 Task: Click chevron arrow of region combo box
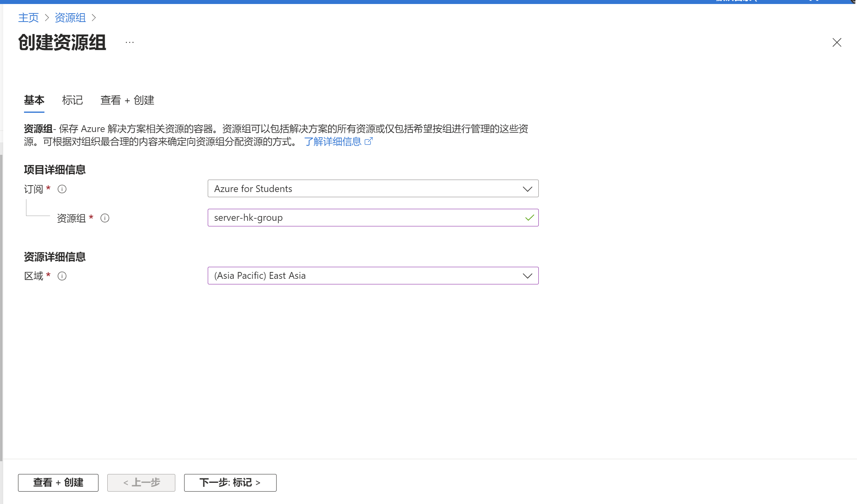coord(527,276)
